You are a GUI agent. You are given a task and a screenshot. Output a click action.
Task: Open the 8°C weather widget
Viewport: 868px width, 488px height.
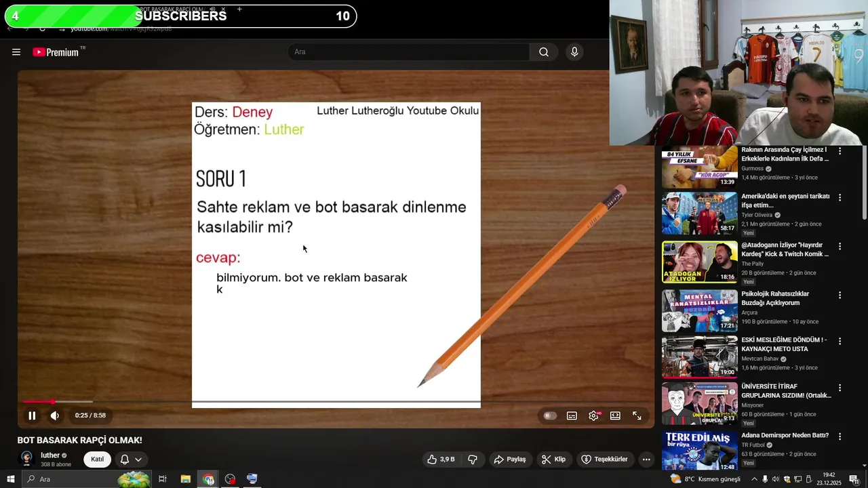coord(705,479)
